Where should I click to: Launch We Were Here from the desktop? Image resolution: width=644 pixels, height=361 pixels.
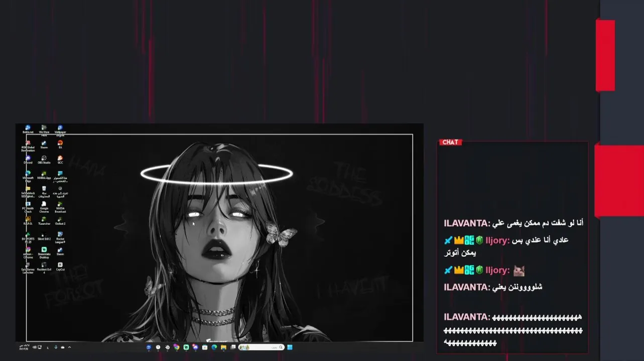pos(44,130)
